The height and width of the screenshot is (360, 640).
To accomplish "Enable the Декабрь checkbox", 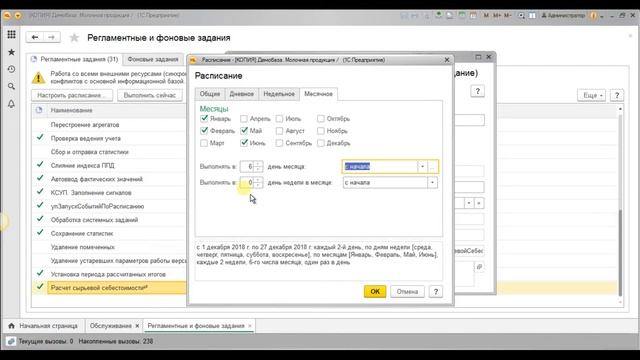I will (x=321, y=143).
